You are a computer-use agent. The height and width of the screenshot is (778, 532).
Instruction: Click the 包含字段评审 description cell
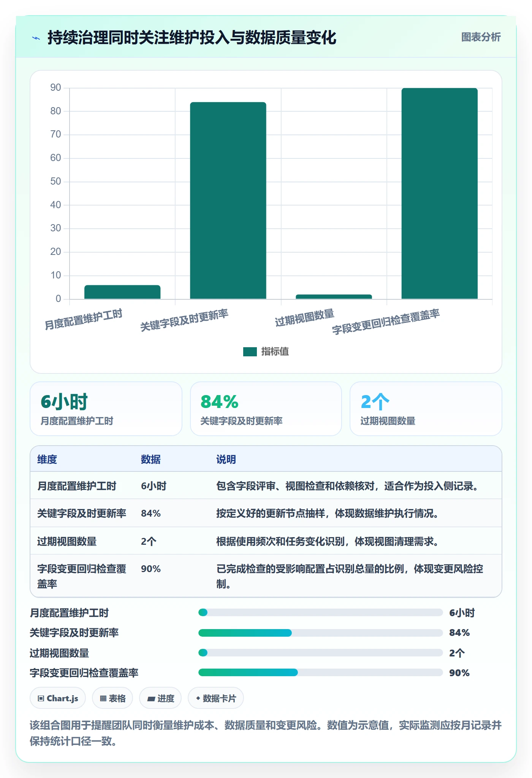[347, 486]
